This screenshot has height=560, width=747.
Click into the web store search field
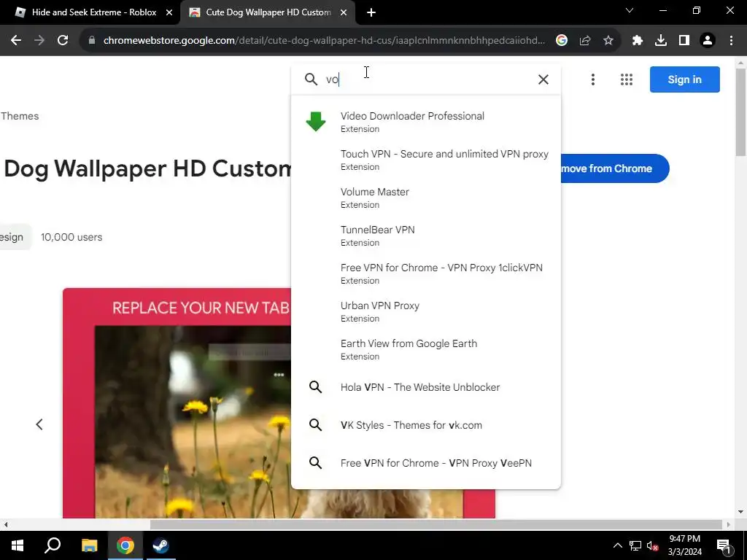click(x=426, y=79)
